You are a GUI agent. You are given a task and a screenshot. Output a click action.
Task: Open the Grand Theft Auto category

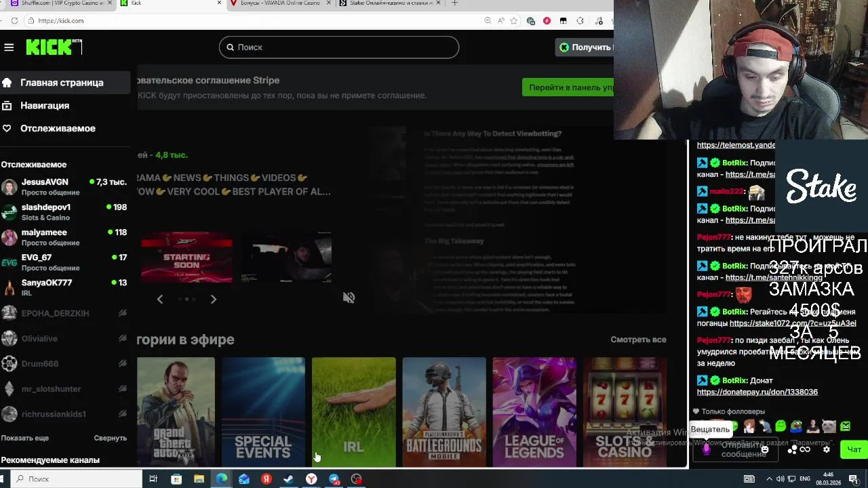[176, 412]
